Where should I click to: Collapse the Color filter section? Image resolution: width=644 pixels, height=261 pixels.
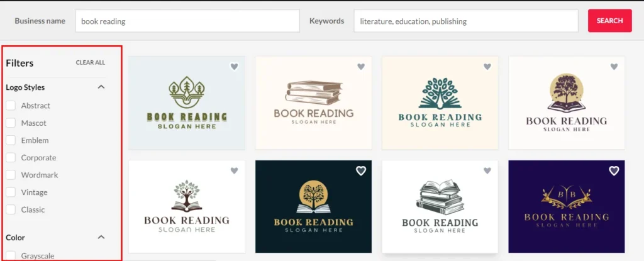point(101,237)
